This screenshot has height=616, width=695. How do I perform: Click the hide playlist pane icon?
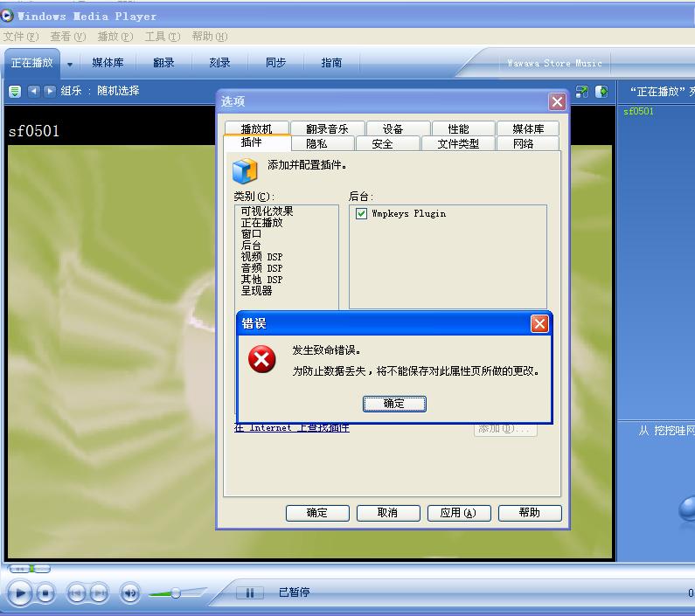click(x=601, y=92)
